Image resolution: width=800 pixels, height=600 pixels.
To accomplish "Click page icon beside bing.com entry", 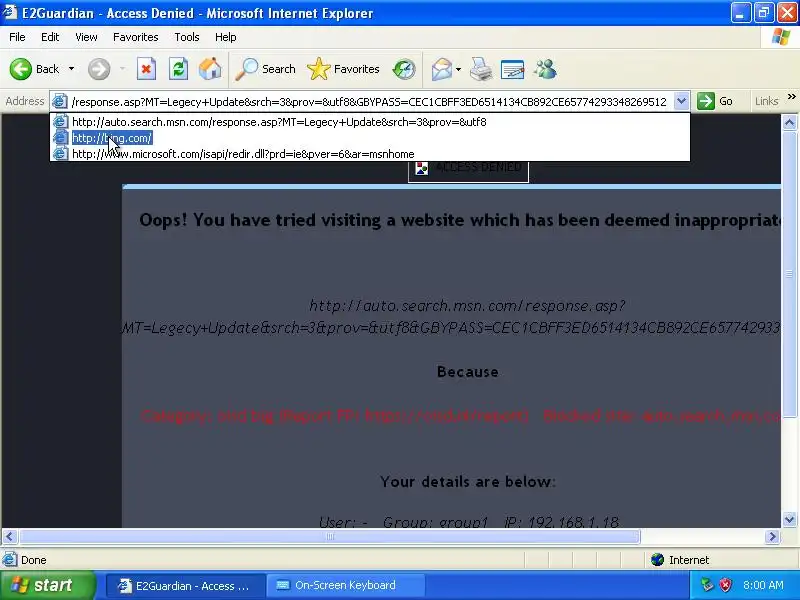I will tap(61, 138).
